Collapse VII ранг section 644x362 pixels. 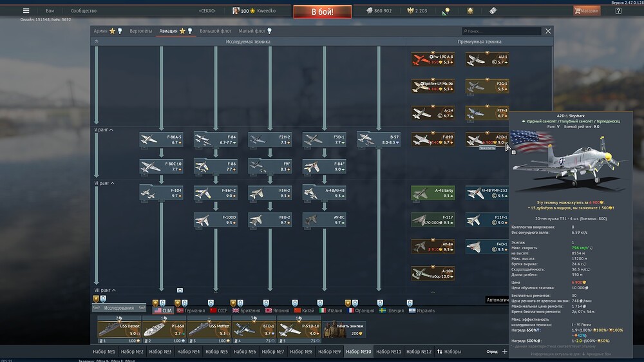click(105, 290)
